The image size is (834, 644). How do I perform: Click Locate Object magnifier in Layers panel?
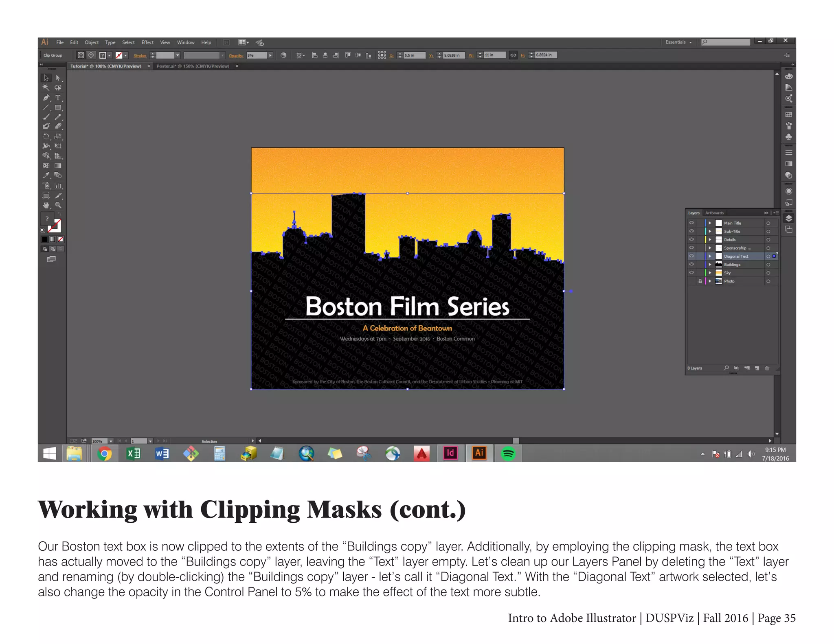726,368
